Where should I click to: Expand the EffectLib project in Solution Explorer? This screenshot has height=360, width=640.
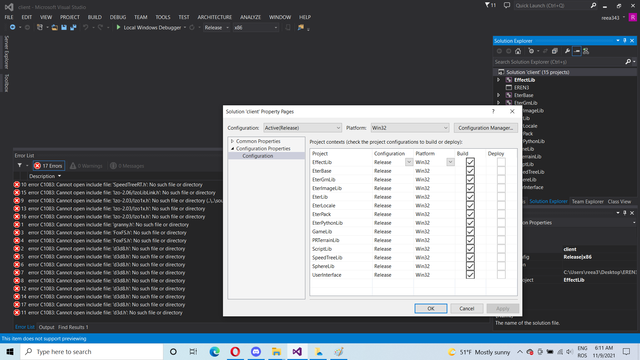[x=498, y=80]
